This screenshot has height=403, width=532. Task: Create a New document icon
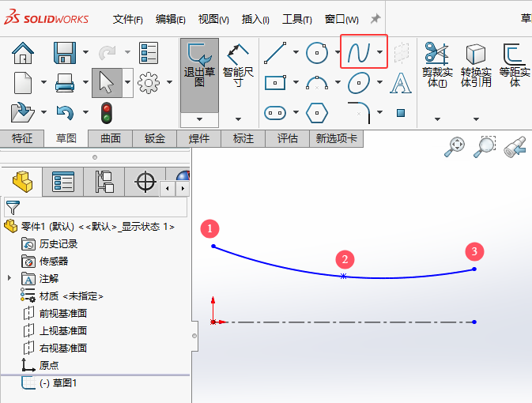point(23,83)
